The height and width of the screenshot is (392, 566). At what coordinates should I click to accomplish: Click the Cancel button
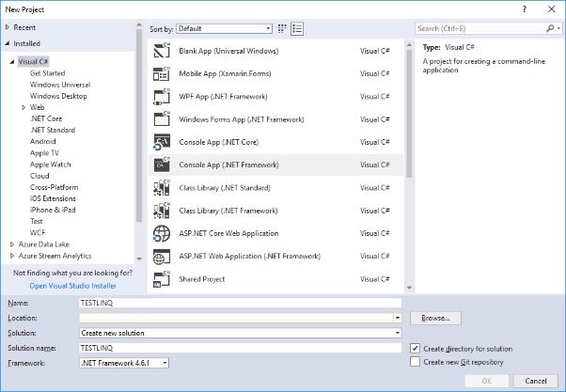536,381
